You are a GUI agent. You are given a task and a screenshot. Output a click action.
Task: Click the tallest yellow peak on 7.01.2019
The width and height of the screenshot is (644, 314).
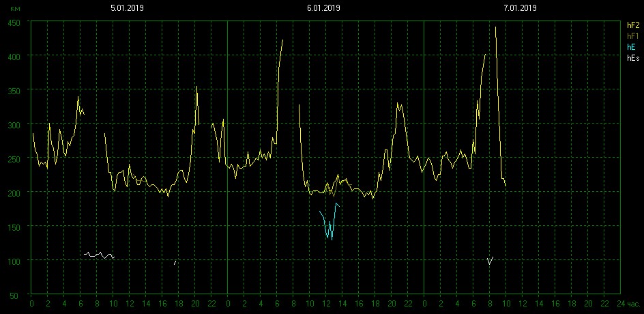click(x=495, y=29)
